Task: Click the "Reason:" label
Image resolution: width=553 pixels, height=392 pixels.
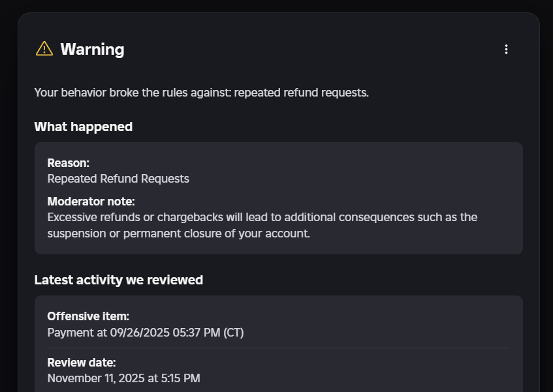Action: pos(68,163)
